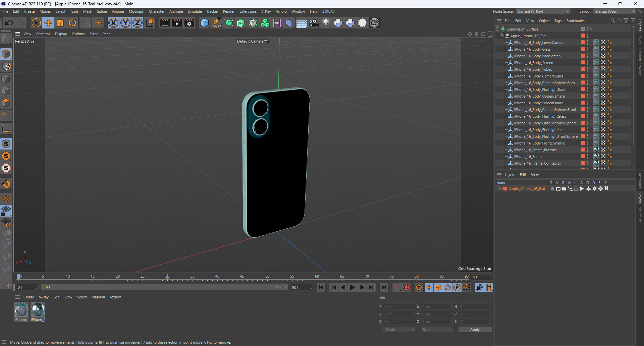Toggle X axis lock

[x=113, y=23]
